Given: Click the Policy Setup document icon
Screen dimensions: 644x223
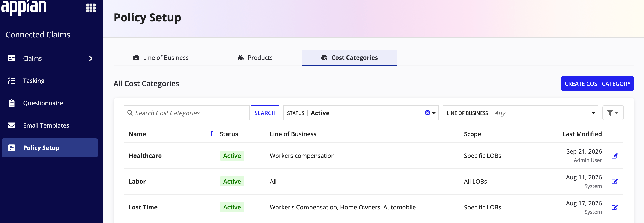Looking at the screenshot, I should coord(12,148).
